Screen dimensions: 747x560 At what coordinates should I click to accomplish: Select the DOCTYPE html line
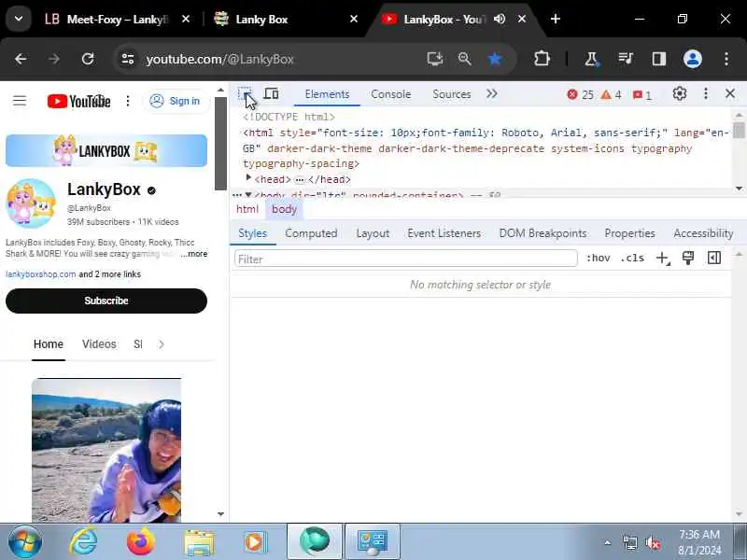[x=289, y=117]
